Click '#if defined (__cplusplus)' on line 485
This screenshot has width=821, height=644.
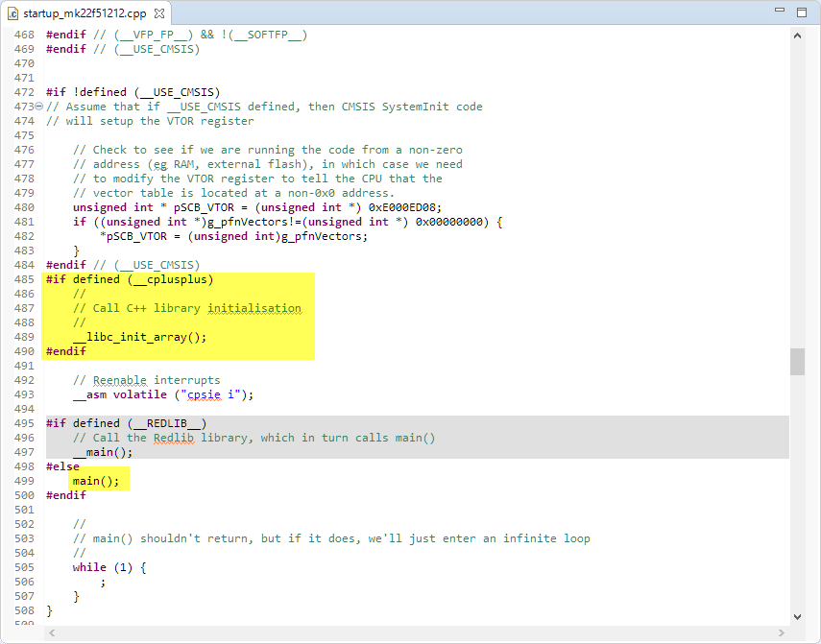(x=130, y=279)
